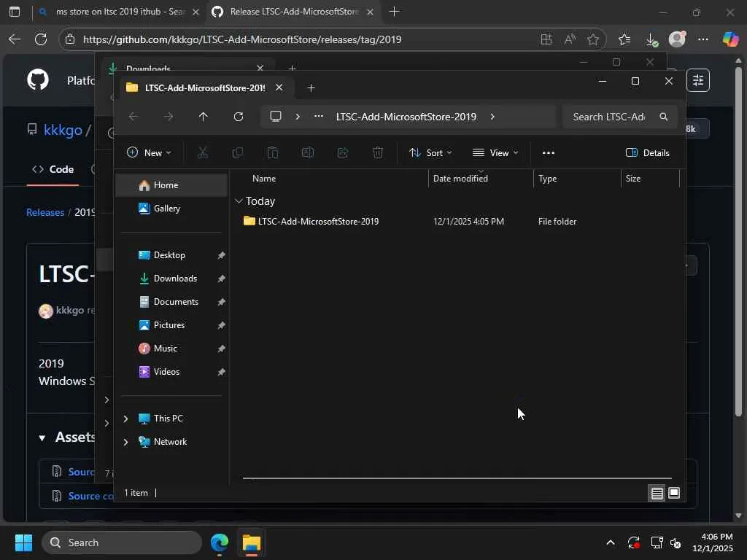Click chevron after LTSC-Add-MicrosoftStore-2019 in address bar
The image size is (747, 560).
pos(492,117)
